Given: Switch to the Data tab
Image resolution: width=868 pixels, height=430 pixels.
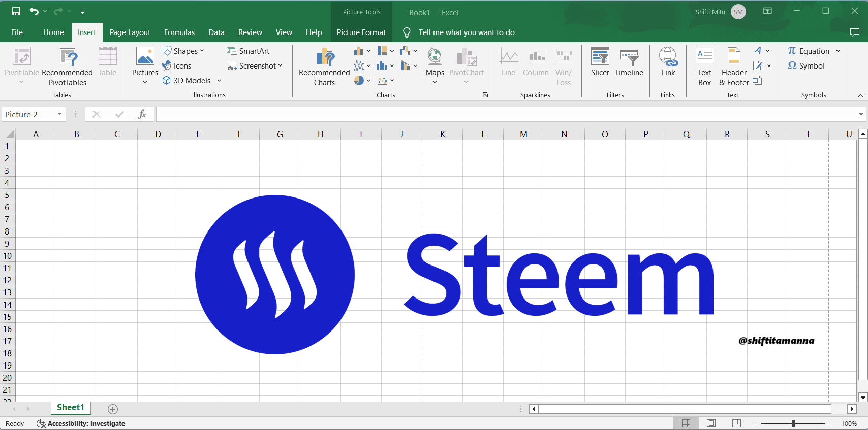Looking at the screenshot, I should coord(216,32).
